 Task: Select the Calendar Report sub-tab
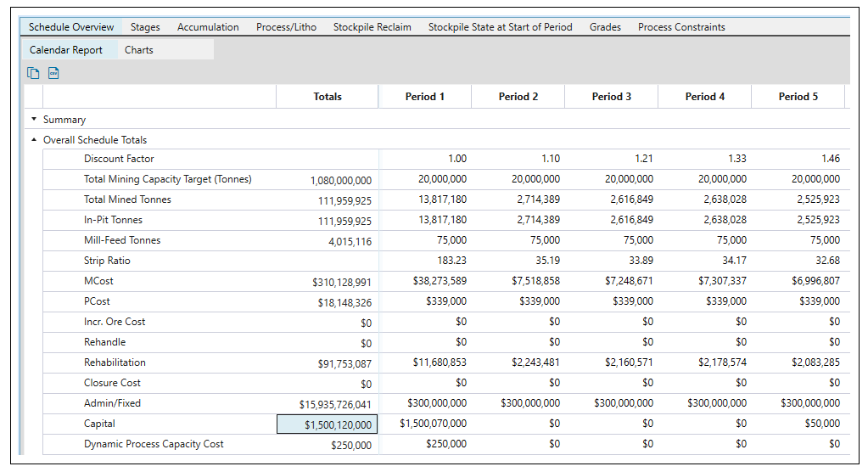point(66,50)
